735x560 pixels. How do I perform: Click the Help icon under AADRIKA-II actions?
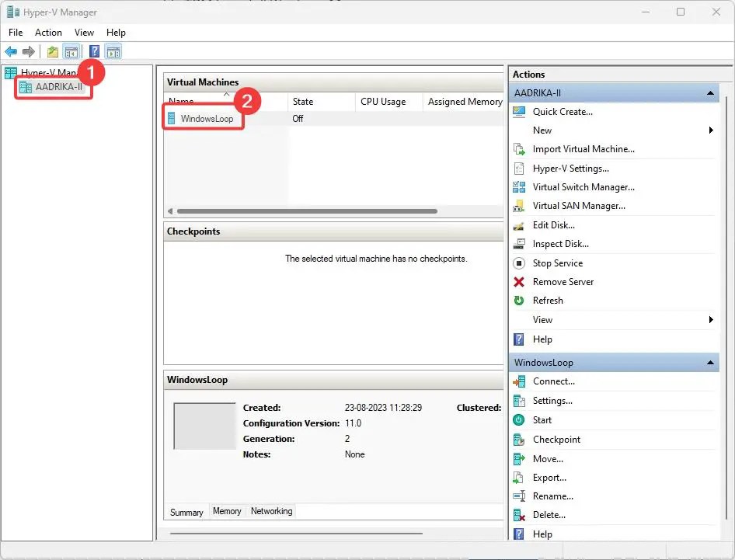point(519,339)
